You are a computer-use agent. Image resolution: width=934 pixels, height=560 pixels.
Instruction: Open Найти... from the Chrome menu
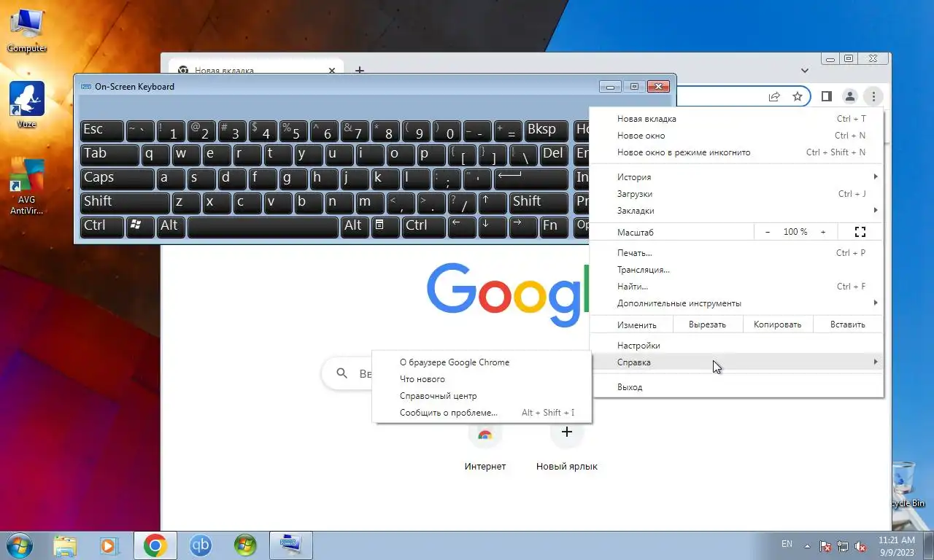pos(736,287)
